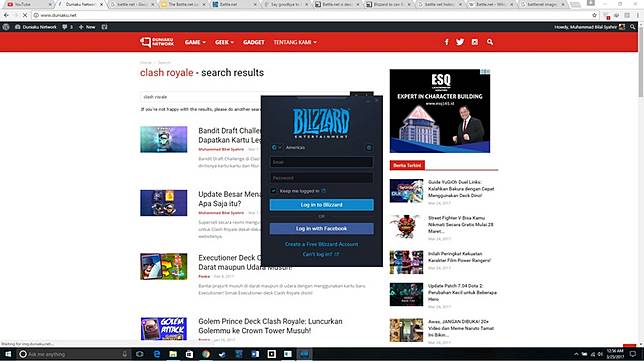Open the action center notification icon

(632, 354)
